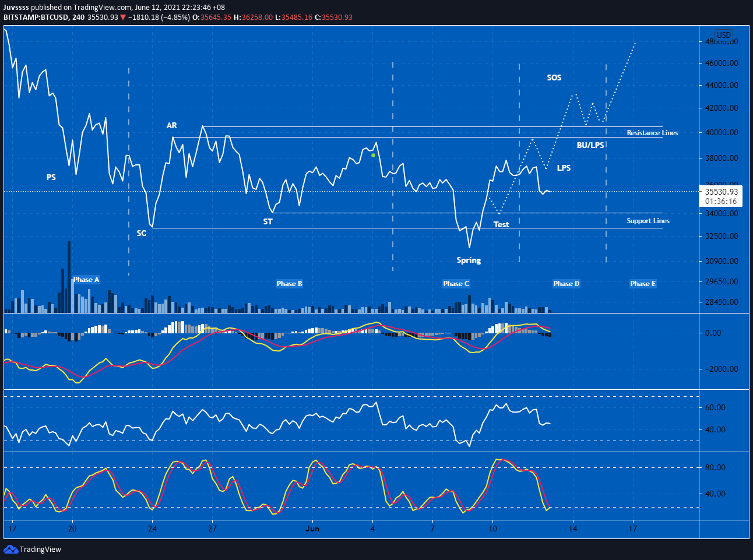Viewport: 753px width, 560px height.
Task: Click the TradingView logo icon
Action: pos(10,549)
